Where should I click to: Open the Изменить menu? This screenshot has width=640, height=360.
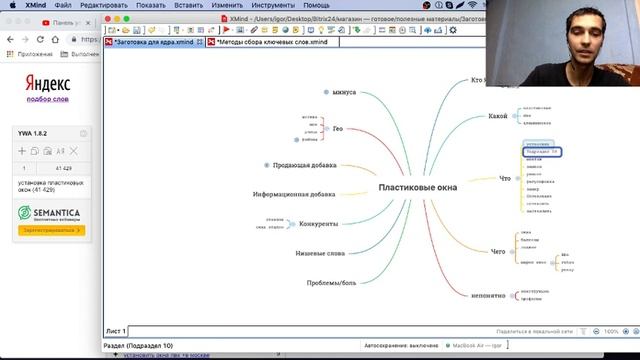227,5
